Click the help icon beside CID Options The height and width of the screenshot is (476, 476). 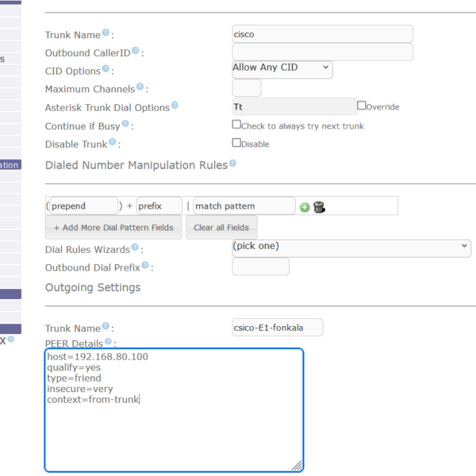tap(107, 70)
